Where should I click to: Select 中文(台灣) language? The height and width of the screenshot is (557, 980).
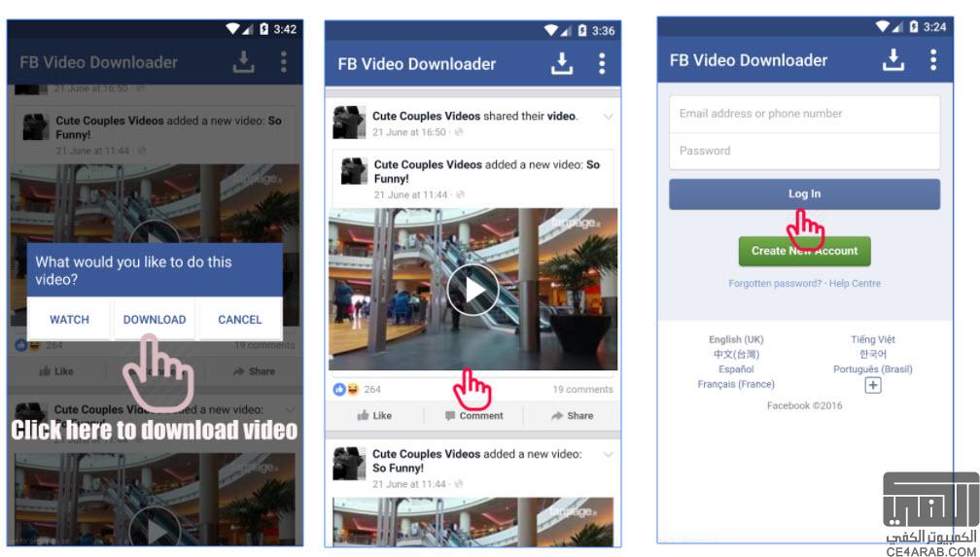pos(736,355)
